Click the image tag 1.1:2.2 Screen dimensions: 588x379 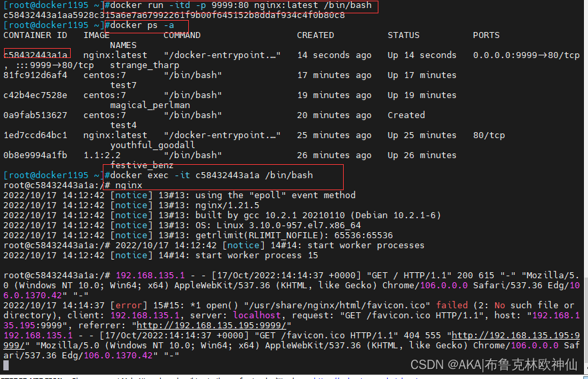pyautogui.click(x=102, y=155)
